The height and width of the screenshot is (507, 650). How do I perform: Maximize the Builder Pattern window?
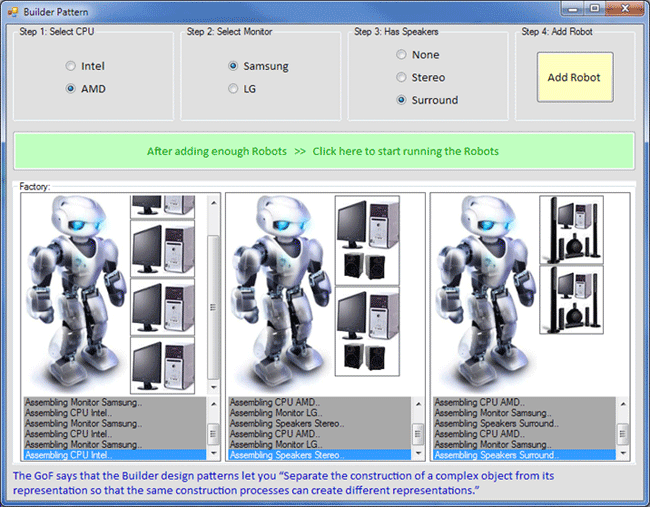595,9
